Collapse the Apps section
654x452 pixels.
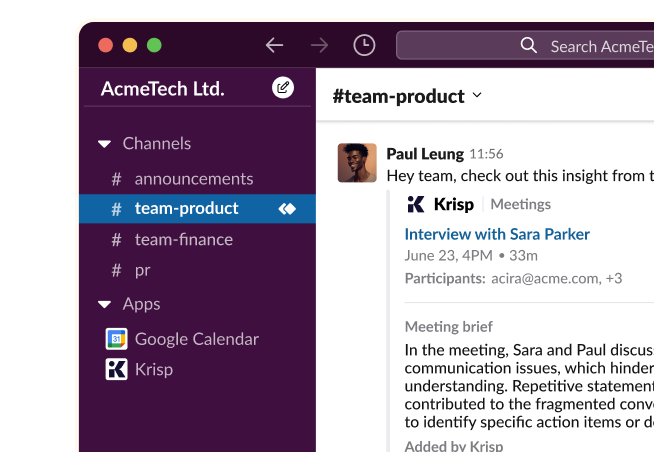(104, 304)
